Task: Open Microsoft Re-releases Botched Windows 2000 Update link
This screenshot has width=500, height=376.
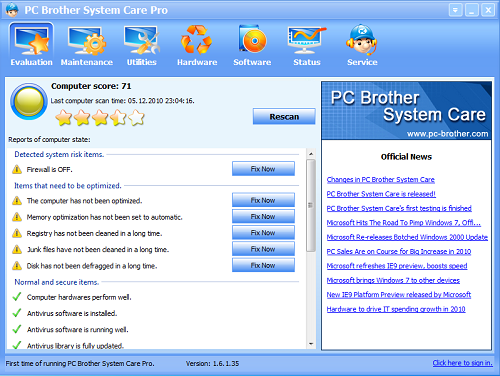Action: [407, 237]
